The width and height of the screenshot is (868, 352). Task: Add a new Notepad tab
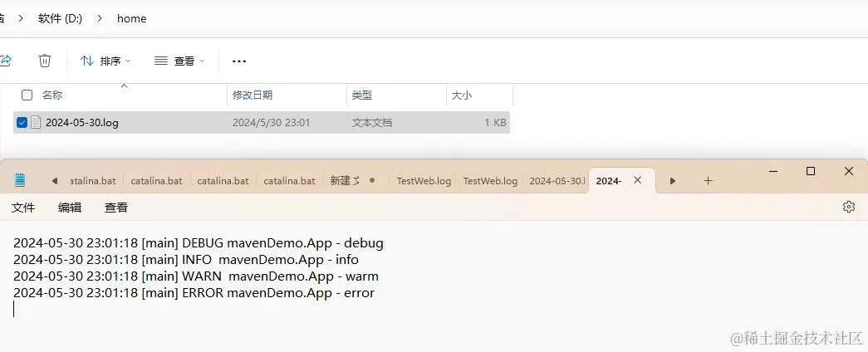[708, 180]
